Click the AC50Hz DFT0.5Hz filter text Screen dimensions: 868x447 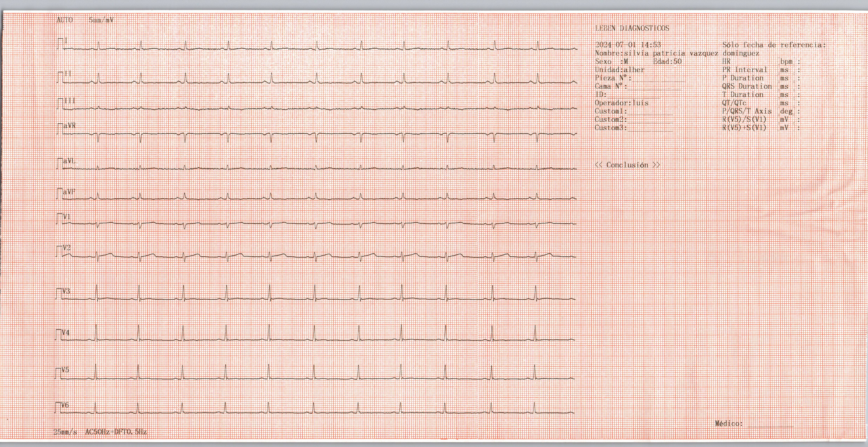[x=116, y=432]
